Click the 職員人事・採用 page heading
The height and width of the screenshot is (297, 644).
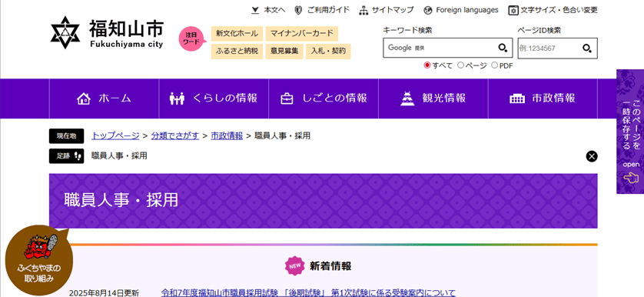pos(121,200)
